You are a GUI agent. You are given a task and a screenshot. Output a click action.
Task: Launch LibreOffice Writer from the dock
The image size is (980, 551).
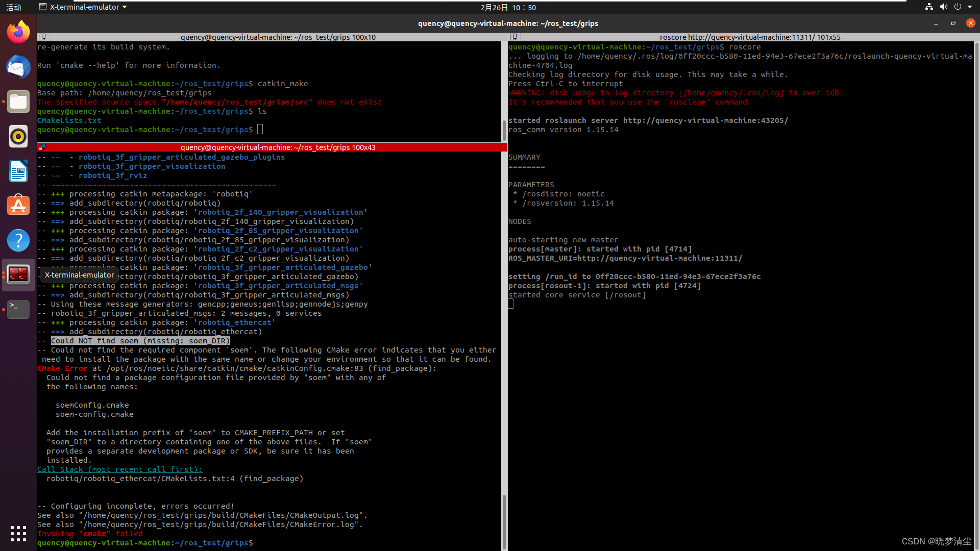click(x=18, y=171)
